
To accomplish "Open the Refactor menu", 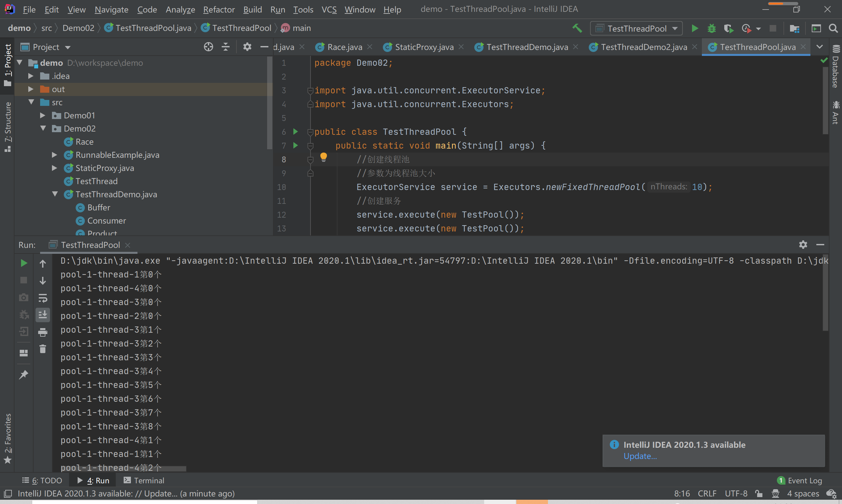I will click(219, 10).
